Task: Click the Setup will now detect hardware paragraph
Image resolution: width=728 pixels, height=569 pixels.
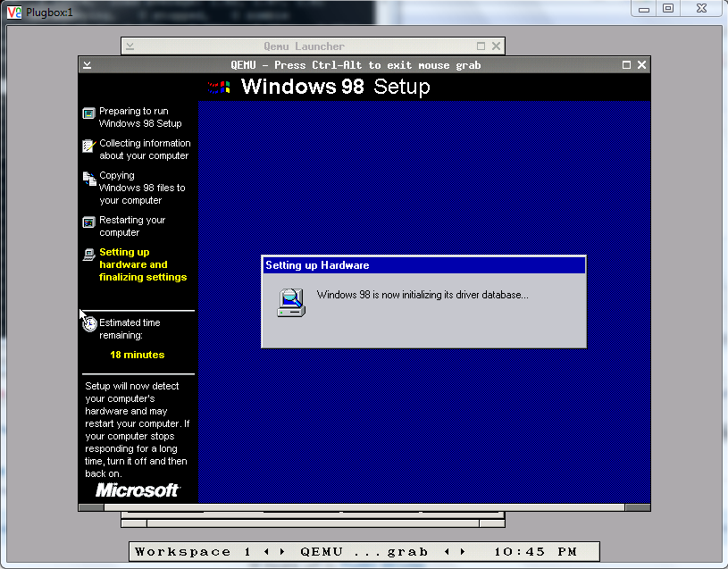Action: coord(137,430)
